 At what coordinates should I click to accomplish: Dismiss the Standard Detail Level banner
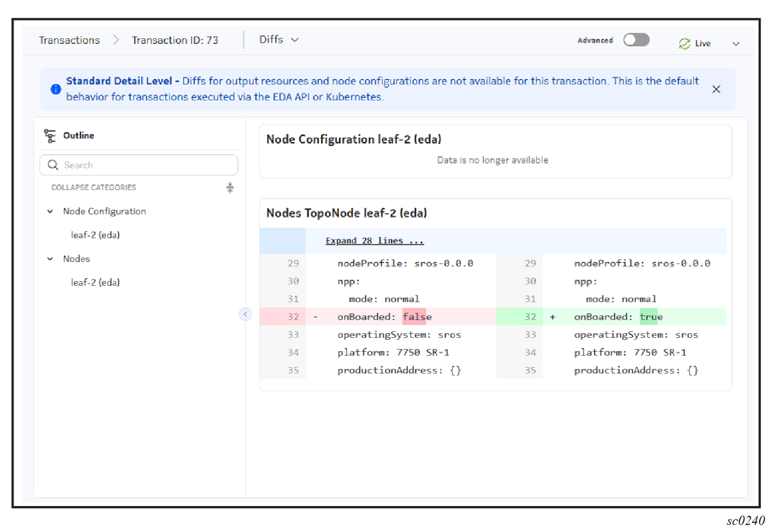[716, 89]
